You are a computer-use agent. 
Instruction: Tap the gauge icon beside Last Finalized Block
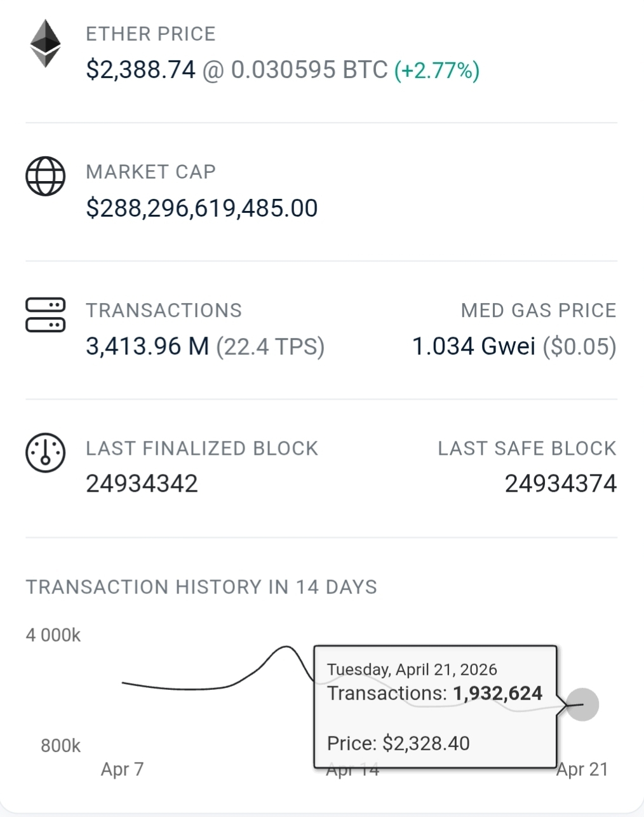pos(45,452)
